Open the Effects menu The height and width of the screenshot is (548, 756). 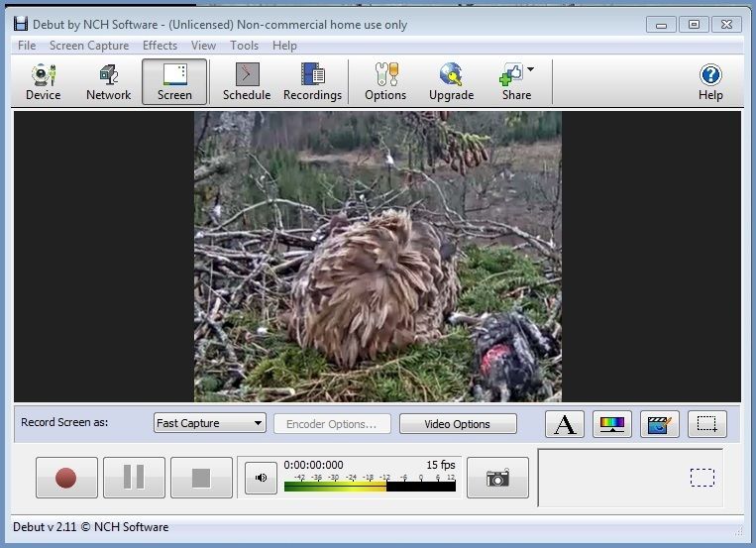click(160, 46)
